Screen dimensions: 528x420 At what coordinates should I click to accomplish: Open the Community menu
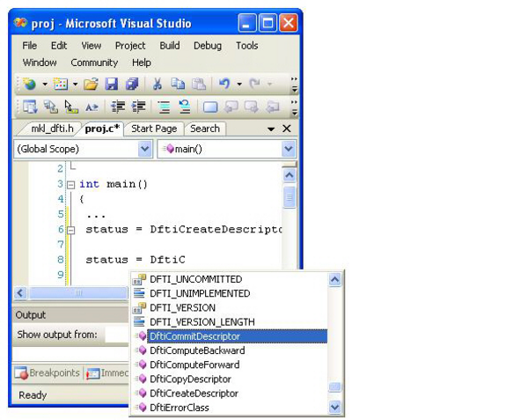coord(94,63)
